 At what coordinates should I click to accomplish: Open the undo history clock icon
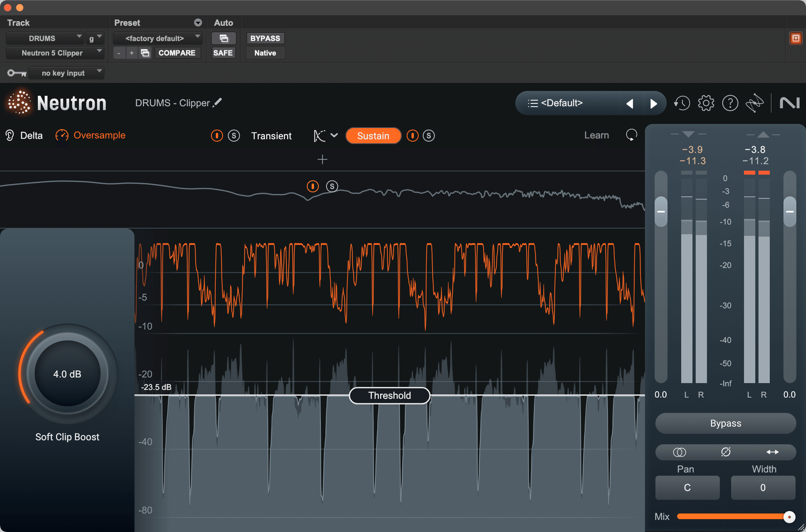(x=682, y=103)
